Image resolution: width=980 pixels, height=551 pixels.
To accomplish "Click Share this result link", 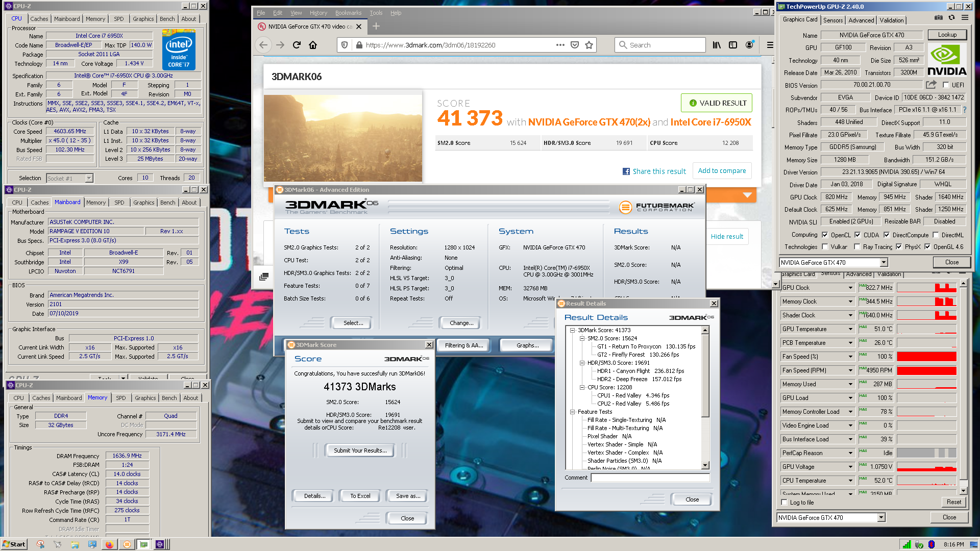I will pos(654,171).
